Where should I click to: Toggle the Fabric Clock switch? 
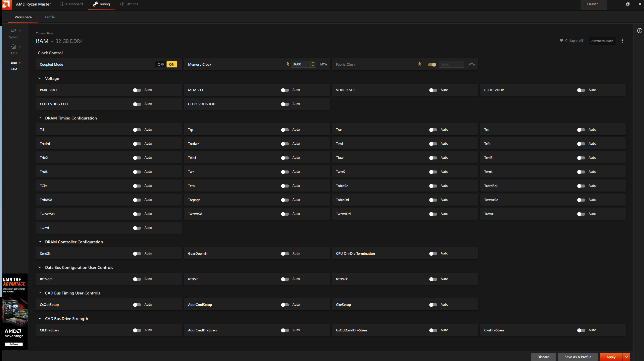pos(432,64)
